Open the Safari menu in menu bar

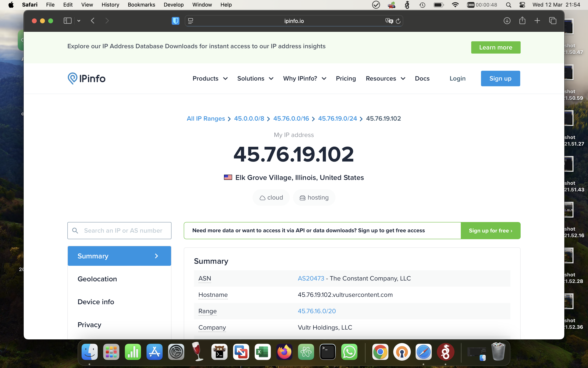30,5
